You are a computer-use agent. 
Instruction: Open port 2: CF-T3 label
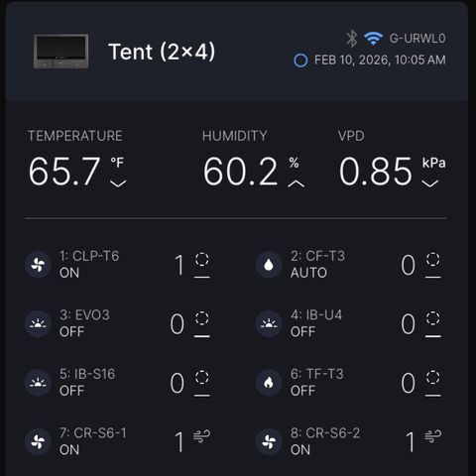click(x=317, y=256)
